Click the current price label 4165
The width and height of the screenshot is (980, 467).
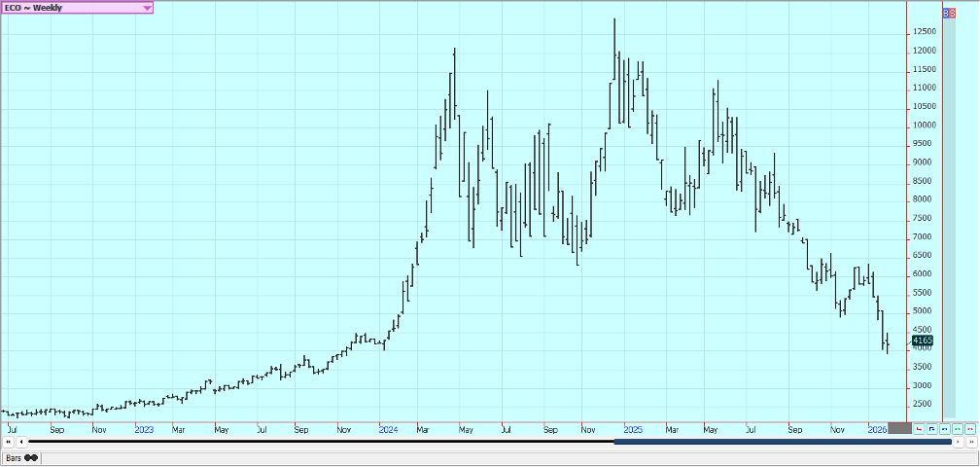[x=923, y=340]
